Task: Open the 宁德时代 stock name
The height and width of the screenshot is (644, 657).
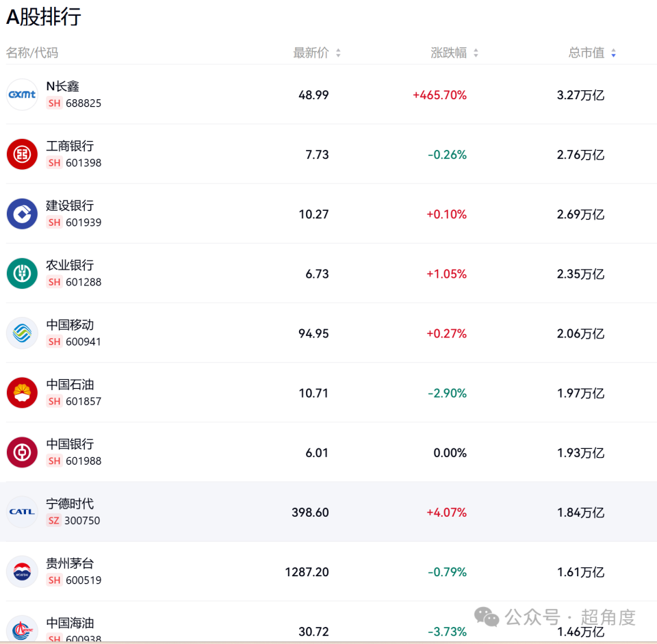Action: click(70, 504)
